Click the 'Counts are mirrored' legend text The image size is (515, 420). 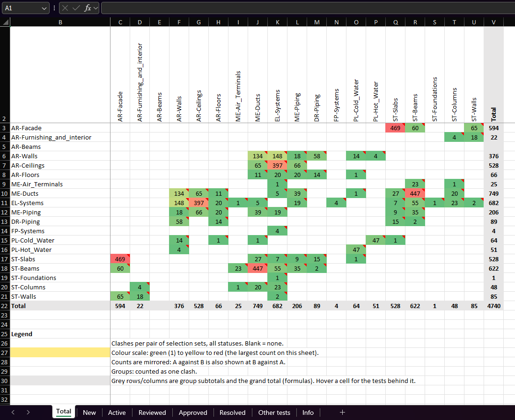click(x=199, y=362)
